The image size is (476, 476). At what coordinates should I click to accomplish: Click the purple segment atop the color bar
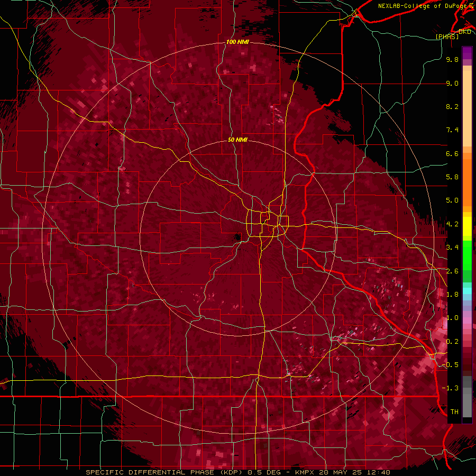[467, 53]
